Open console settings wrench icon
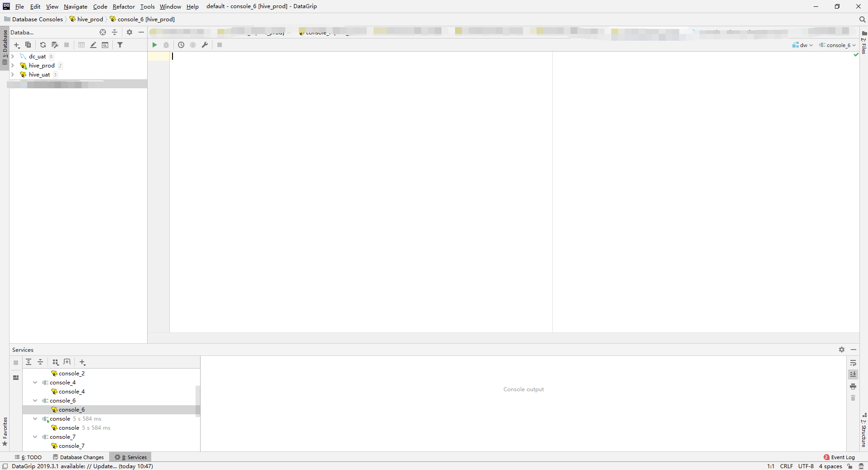868x470 pixels. [x=205, y=45]
